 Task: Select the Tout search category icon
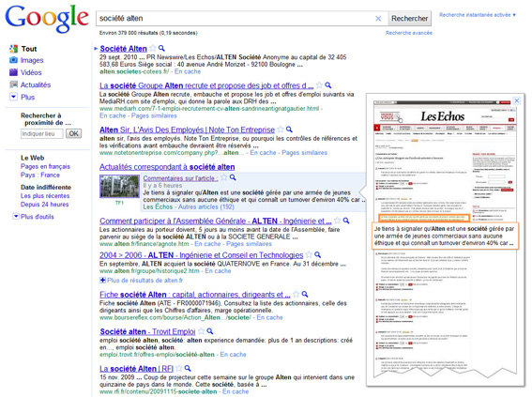[13, 49]
